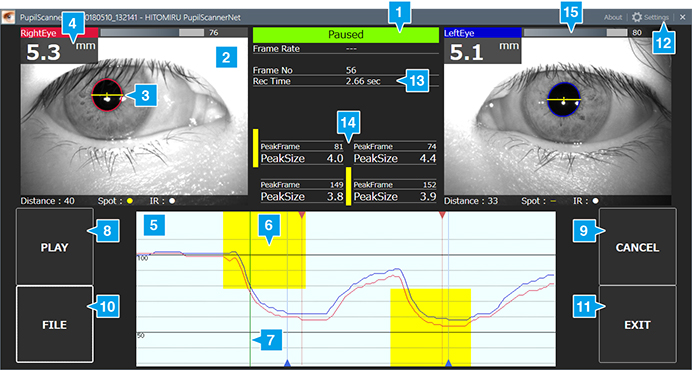
Task: Start playback with the PLAY button
Action: coord(55,247)
